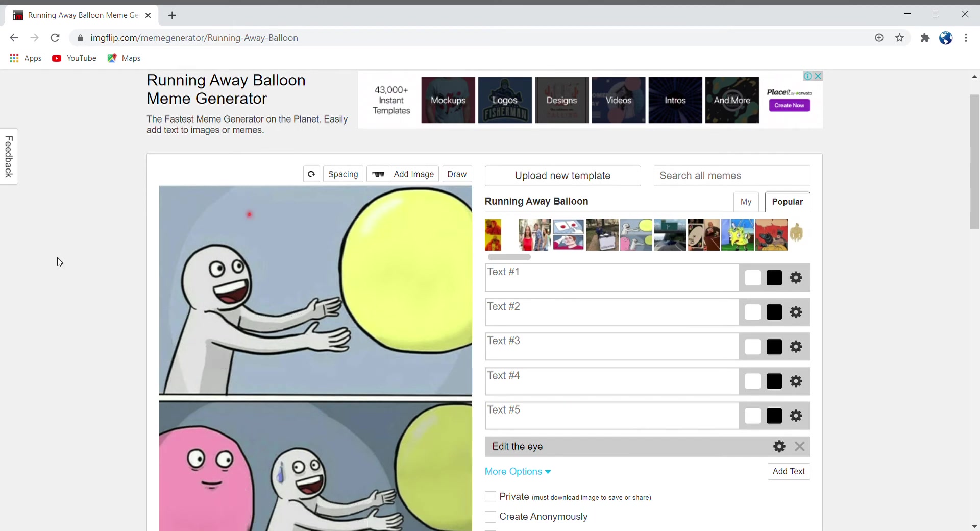Image resolution: width=980 pixels, height=531 pixels.
Task: Open settings gear for Text #5
Action: coord(796,416)
